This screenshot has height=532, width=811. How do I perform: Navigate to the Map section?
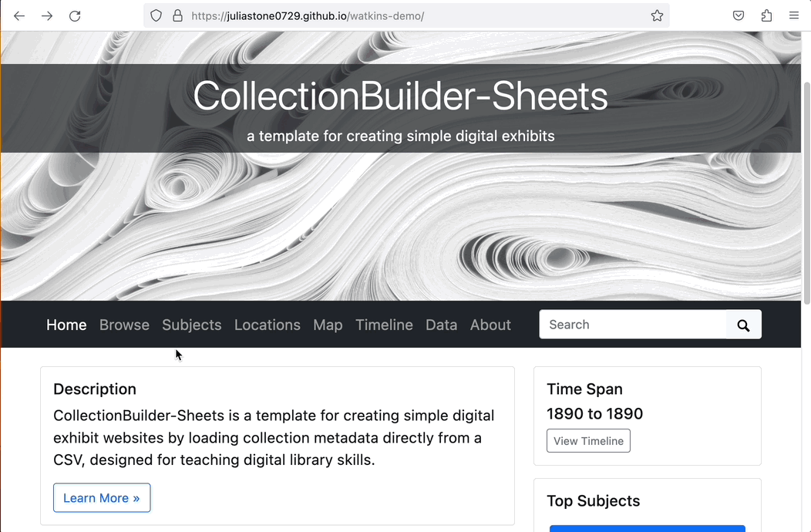tap(327, 325)
